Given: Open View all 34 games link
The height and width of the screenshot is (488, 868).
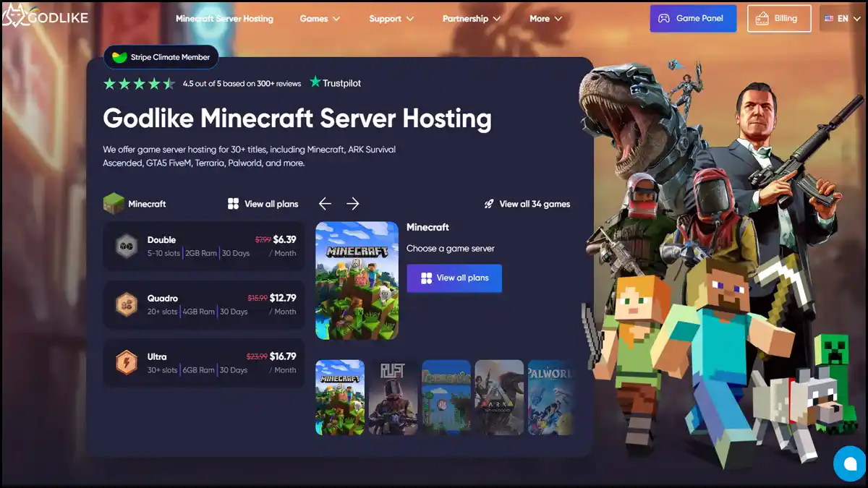Looking at the screenshot, I should tap(527, 204).
